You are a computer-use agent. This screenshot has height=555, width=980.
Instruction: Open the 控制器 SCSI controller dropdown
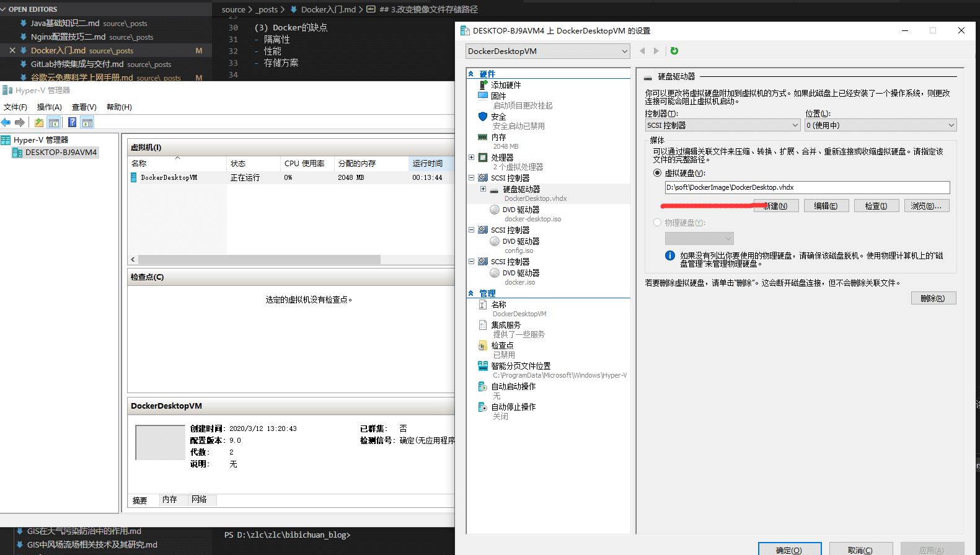pos(723,125)
